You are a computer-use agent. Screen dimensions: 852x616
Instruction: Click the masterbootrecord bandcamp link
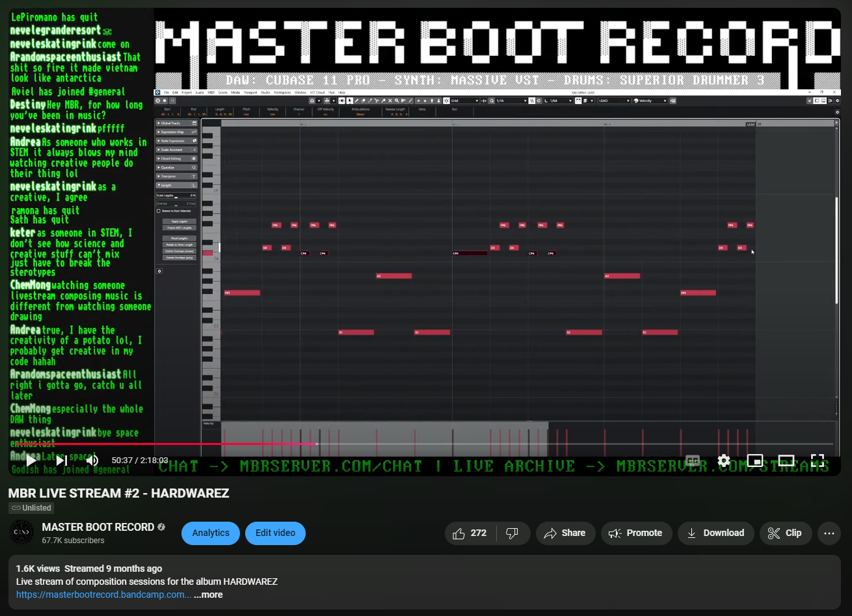tap(103, 594)
